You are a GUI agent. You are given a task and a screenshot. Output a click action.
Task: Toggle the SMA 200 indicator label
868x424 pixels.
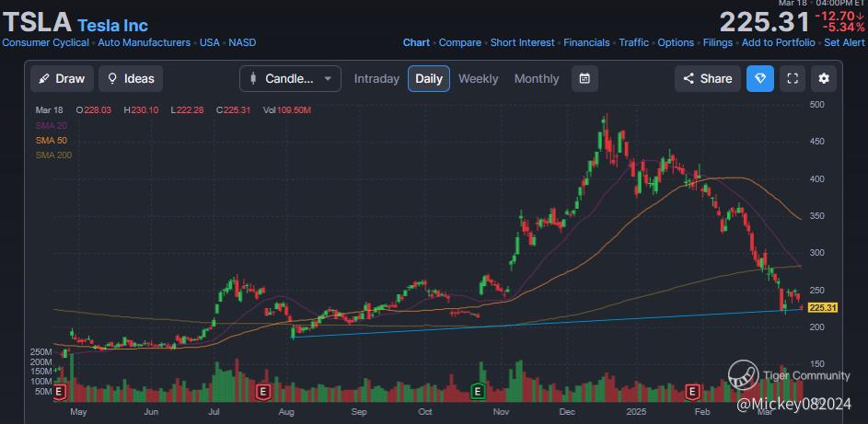click(53, 155)
